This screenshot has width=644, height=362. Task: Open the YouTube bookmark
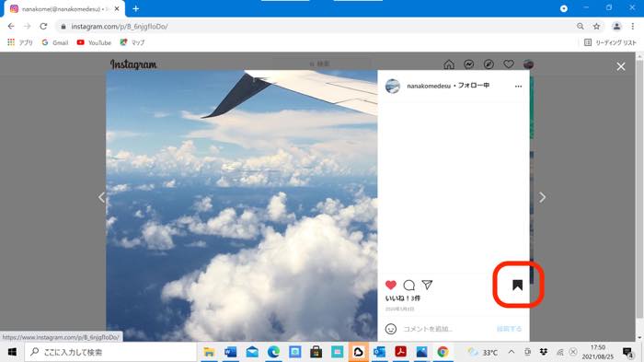point(94,42)
